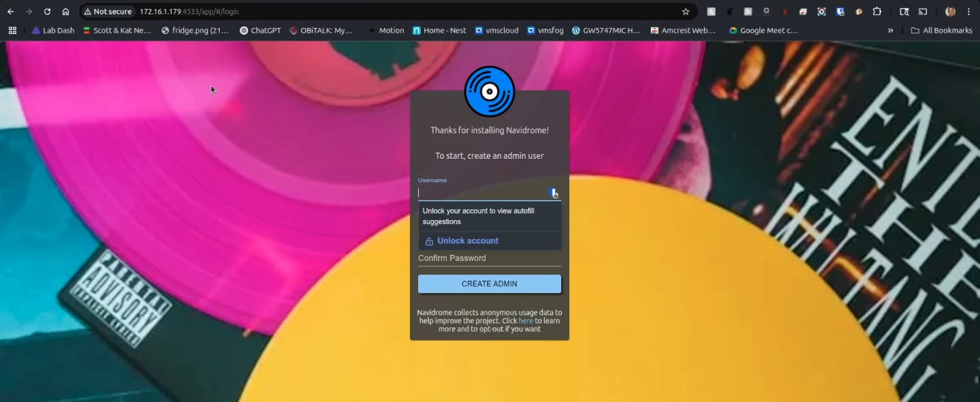980x402 pixels.
Task: Open the Bitwarden extension in toolbar
Action: [x=840, y=12]
